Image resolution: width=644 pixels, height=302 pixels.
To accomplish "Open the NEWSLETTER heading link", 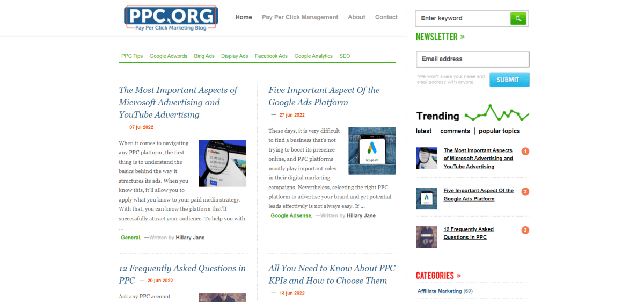I will pyautogui.click(x=440, y=37).
